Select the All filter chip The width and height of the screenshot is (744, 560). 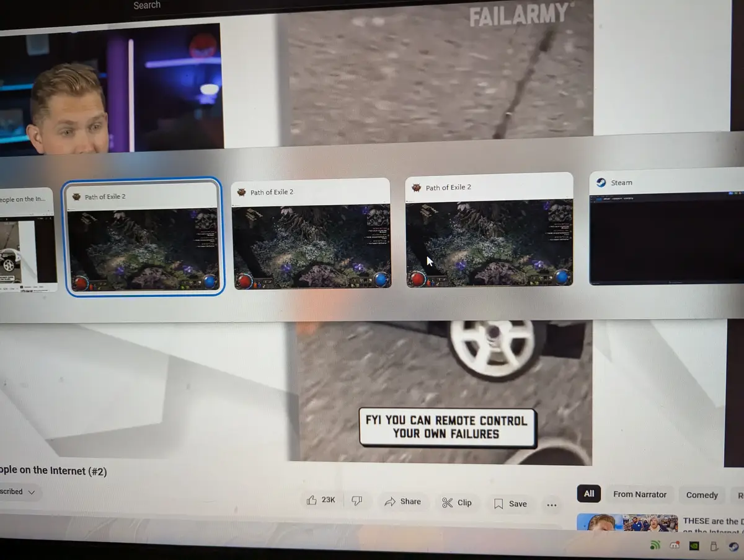(589, 494)
